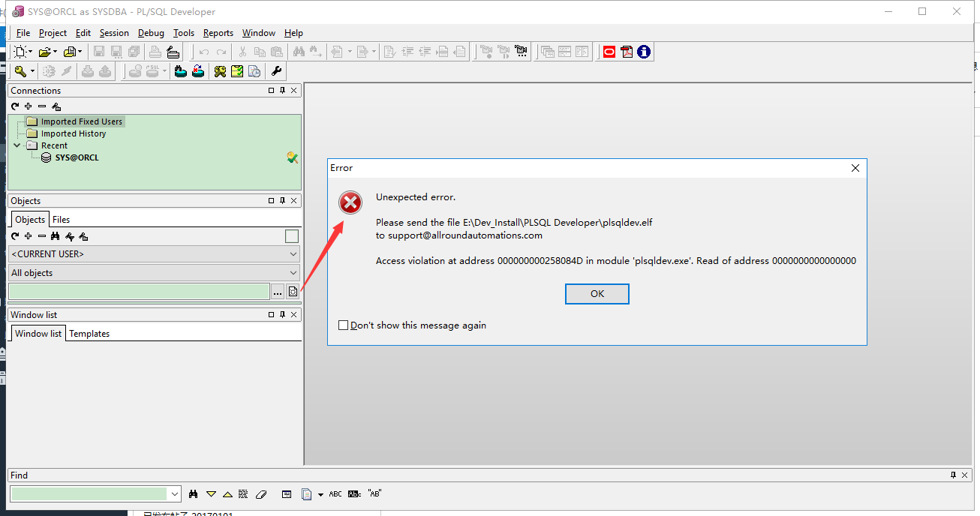
Task: Click the empty color box in Objects toolbar
Action: click(292, 236)
